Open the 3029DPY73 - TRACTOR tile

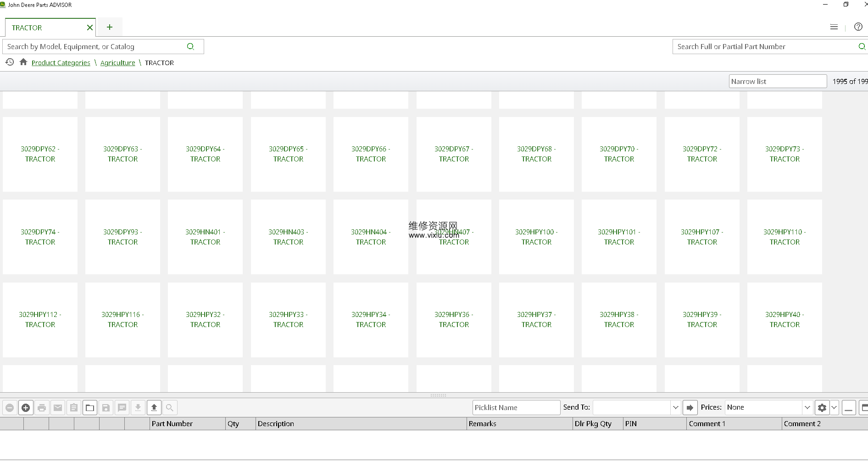[x=785, y=154]
